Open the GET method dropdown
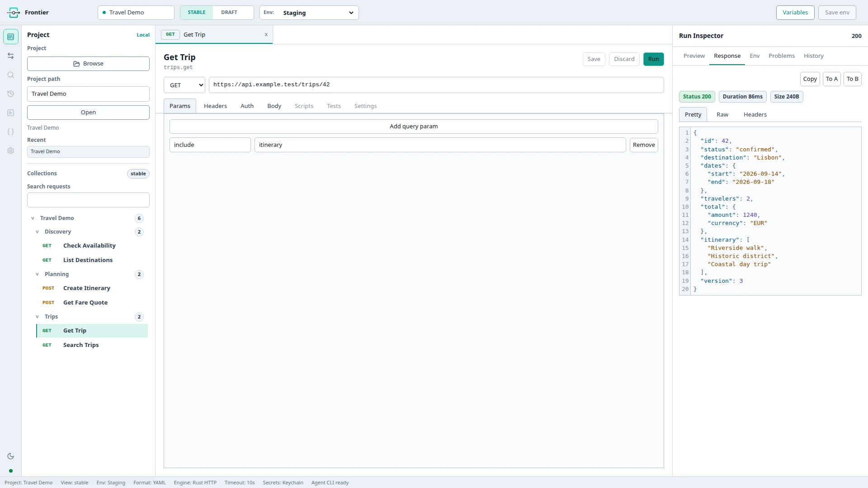Image resolution: width=868 pixels, height=488 pixels. (x=184, y=85)
